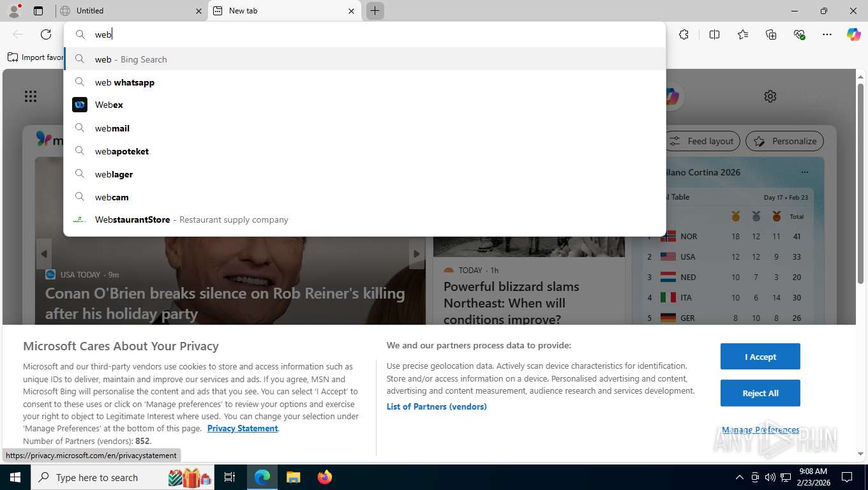Open the tab actions menu icon
This screenshot has width=868, height=490.
click(38, 11)
